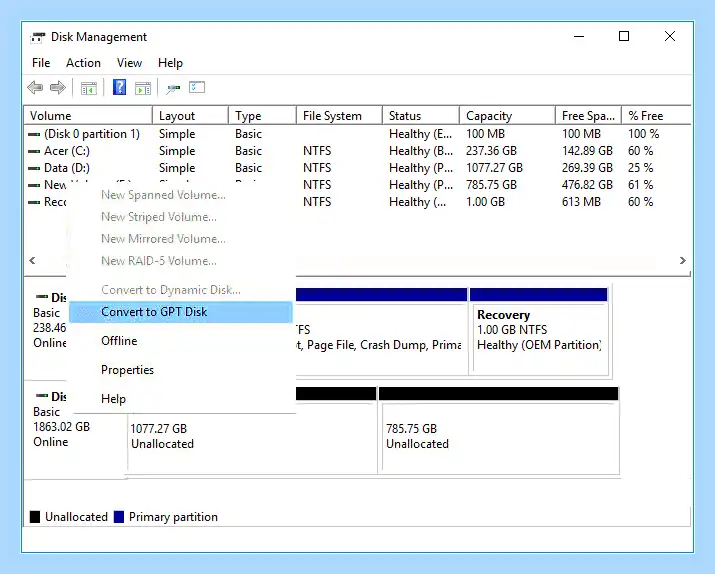The height and width of the screenshot is (574, 715).
Task: Select volume icon beside Acer (C:)
Action: pos(34,151)
